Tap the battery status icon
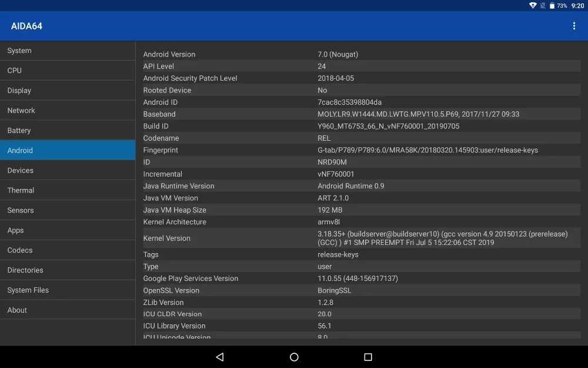This screenshot has width=588, height=368. (552, 6)
